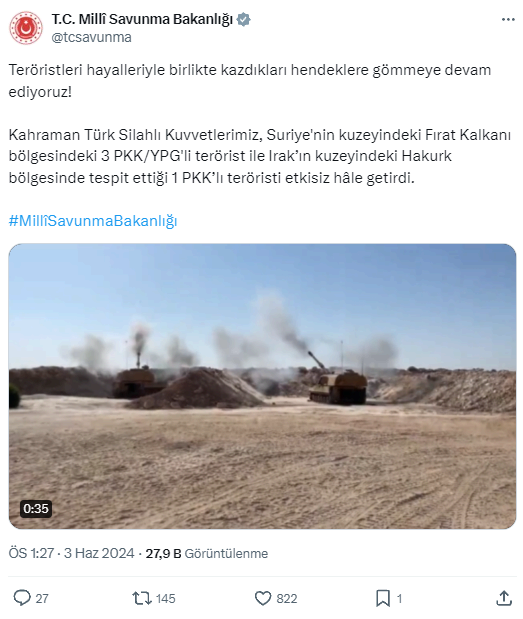
Task: Open the #MillîSavunmaBakanlığı hashtag
Action: click(93, 221)
